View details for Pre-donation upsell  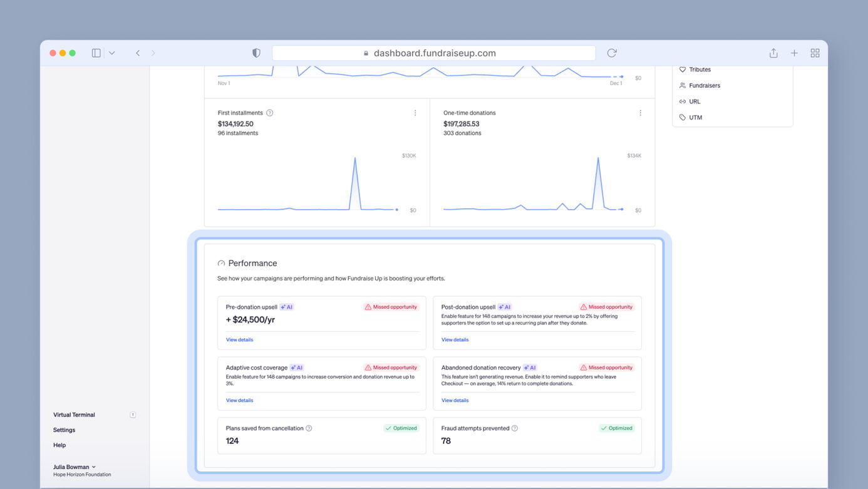239,340
